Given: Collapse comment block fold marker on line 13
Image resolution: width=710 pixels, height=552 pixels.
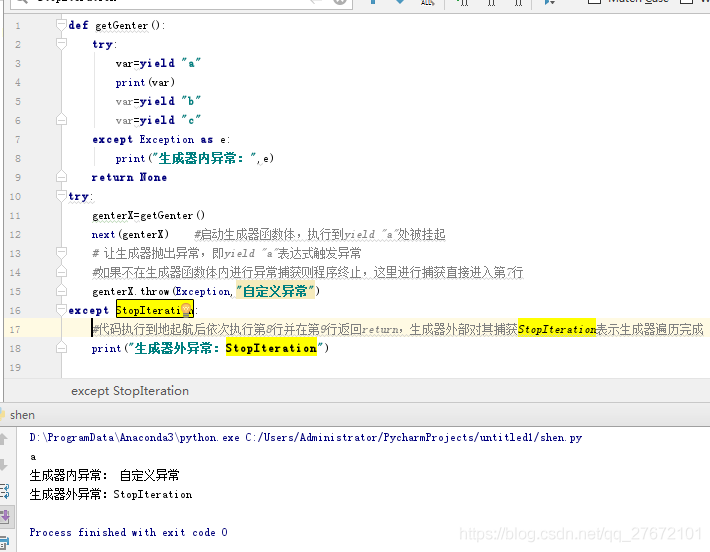Looking at the screenshot, I should tap(61, 253).
